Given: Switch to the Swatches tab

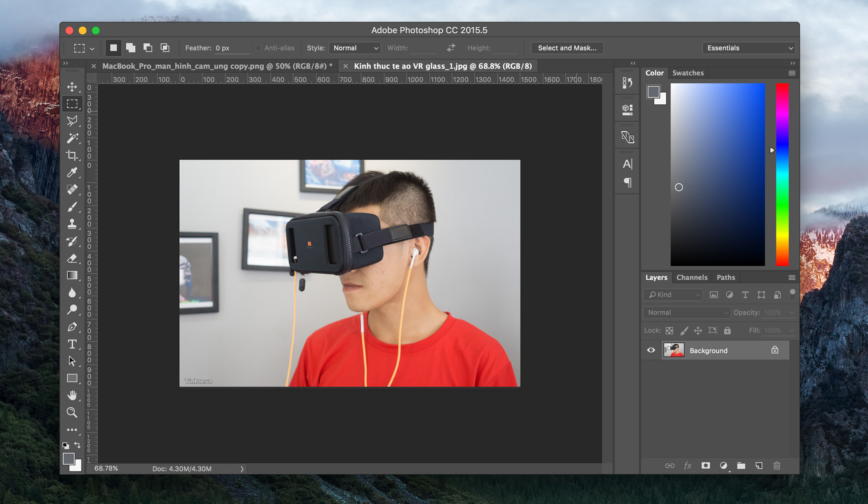Looking at the screenshot, I should [688, 73].
